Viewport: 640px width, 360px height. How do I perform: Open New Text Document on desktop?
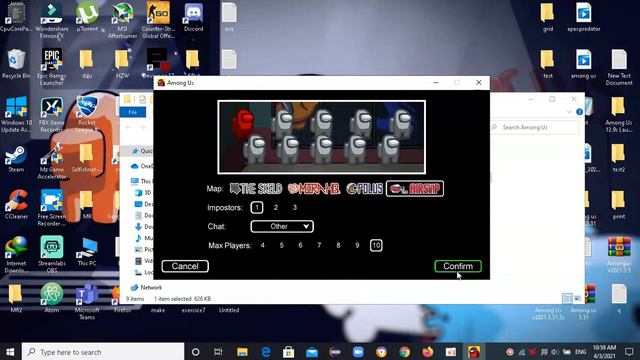619,67
